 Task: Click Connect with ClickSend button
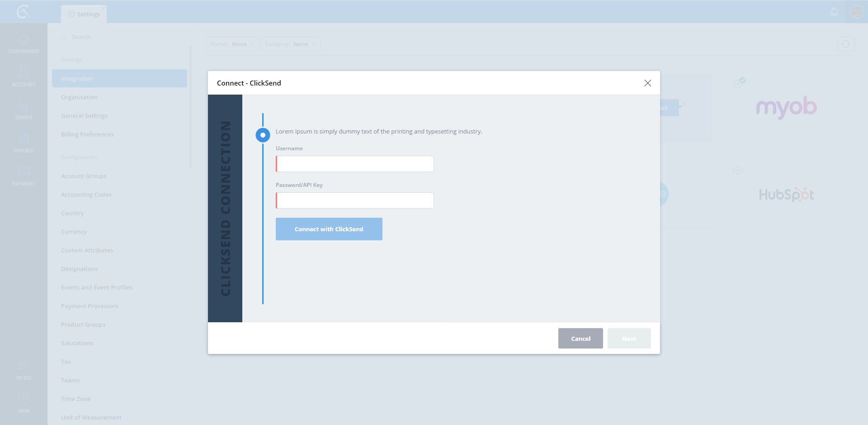(x=329, y=229)
